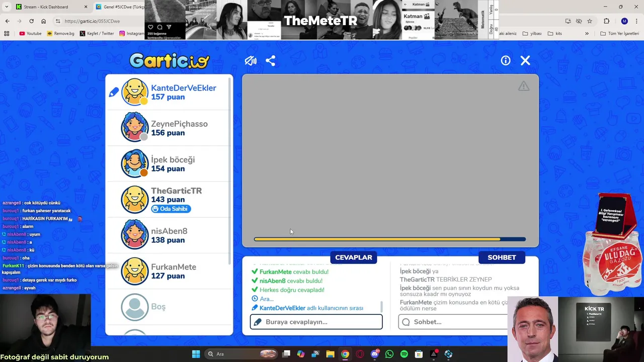644x362 pixels.
Task: Click the share room icon
Action: tap(271, 61)
